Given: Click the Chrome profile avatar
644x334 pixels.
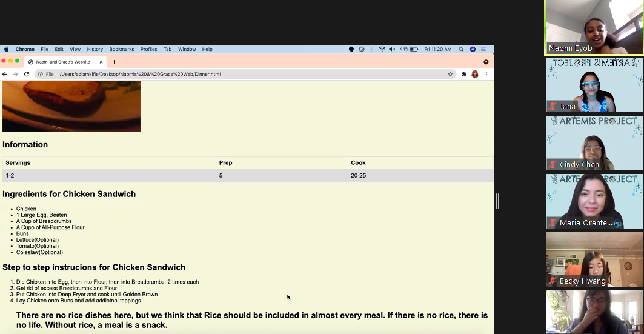Looking at the screenshot, I should point(475,74).
